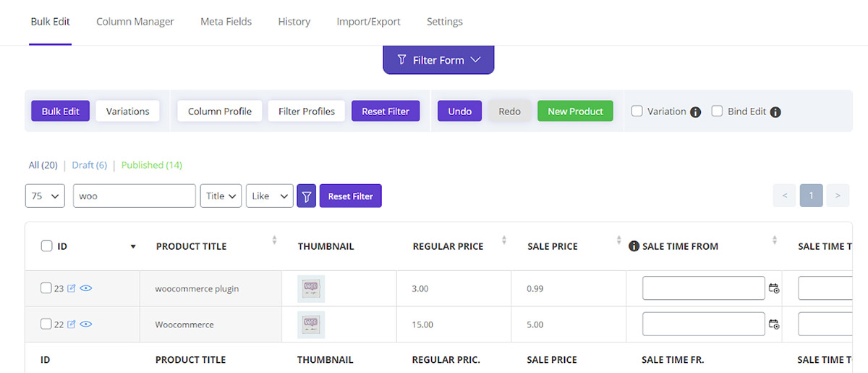Open the 75 per-page dropdown

pyautogui.click(x=46, y=196)
